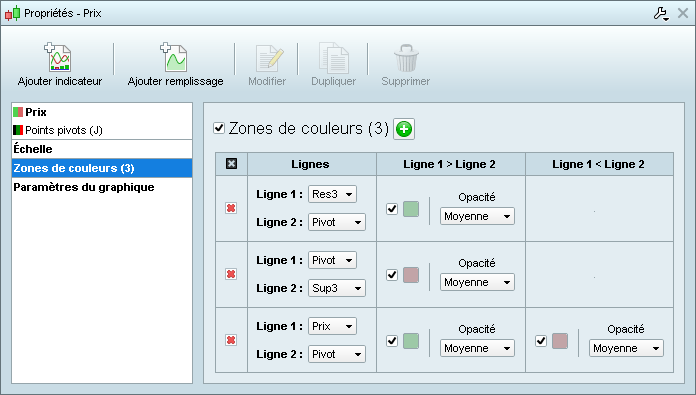Screen dimensions: 696x395
Task: Open Ligne 1 > Ligne 2 Opacité in Prix row
Action: coord(477,348)
